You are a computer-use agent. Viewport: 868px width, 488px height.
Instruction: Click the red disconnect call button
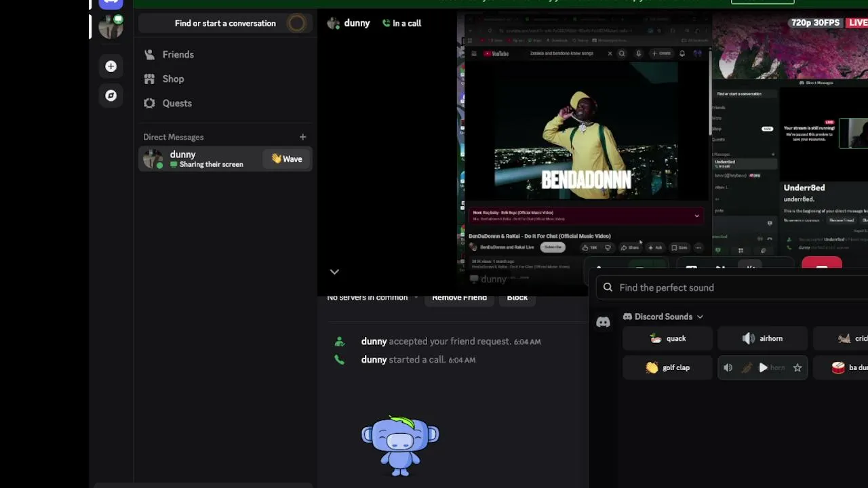[821, 263]
